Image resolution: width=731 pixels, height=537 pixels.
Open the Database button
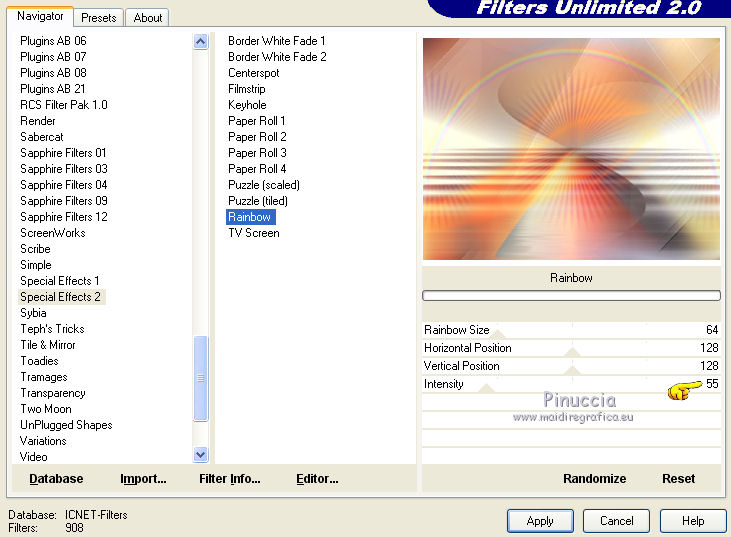(x=56, y=479)
